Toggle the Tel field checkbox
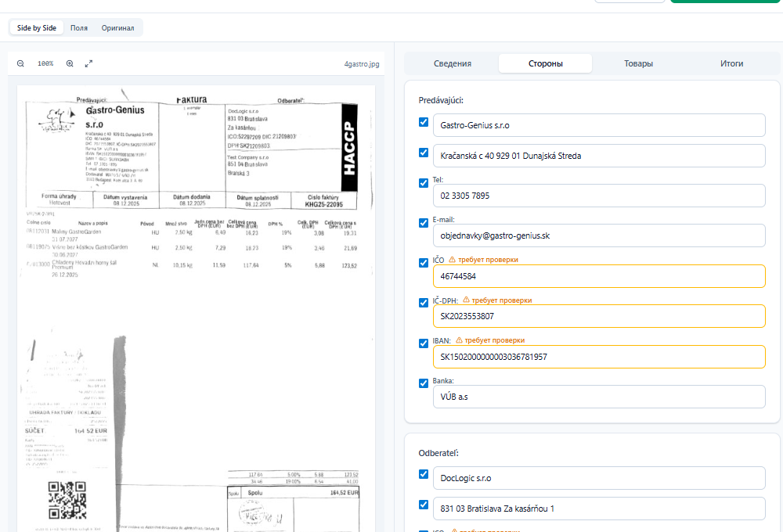This screenshot has height=532, width=783. click(x=424, y=183)
